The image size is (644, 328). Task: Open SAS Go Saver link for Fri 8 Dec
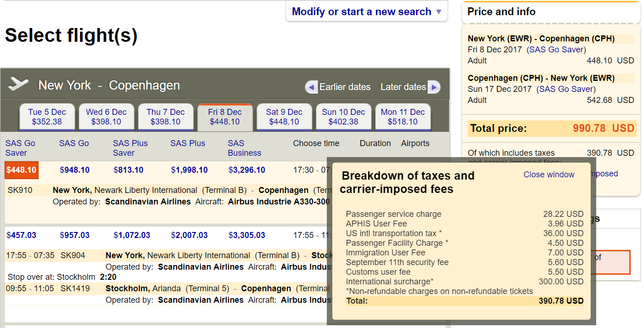tap(556, 50)
